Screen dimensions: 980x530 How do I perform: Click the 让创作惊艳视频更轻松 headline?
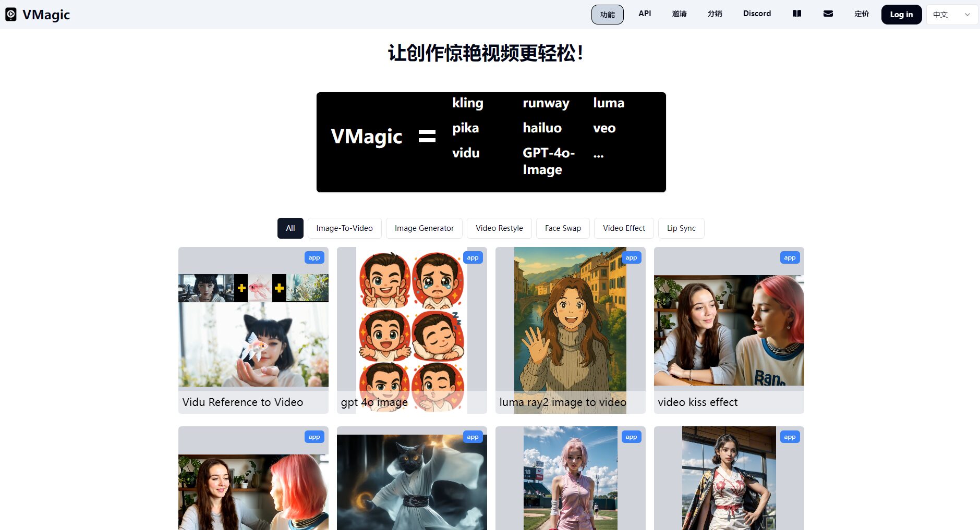(486, 53)
